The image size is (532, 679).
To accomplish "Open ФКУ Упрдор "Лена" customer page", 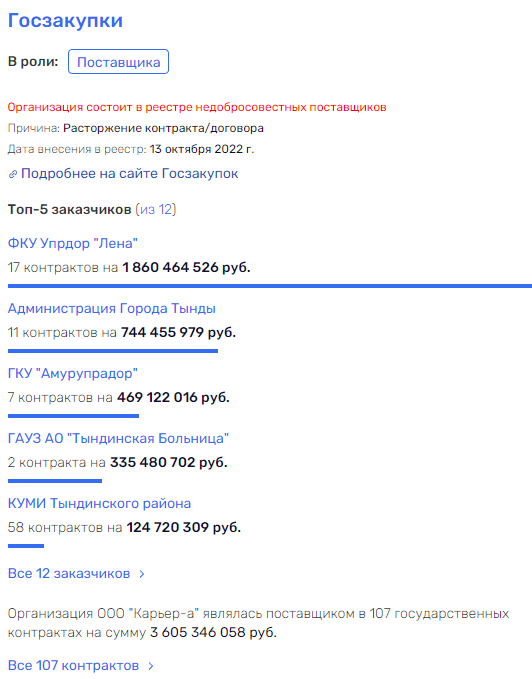I will click(73, 243).
